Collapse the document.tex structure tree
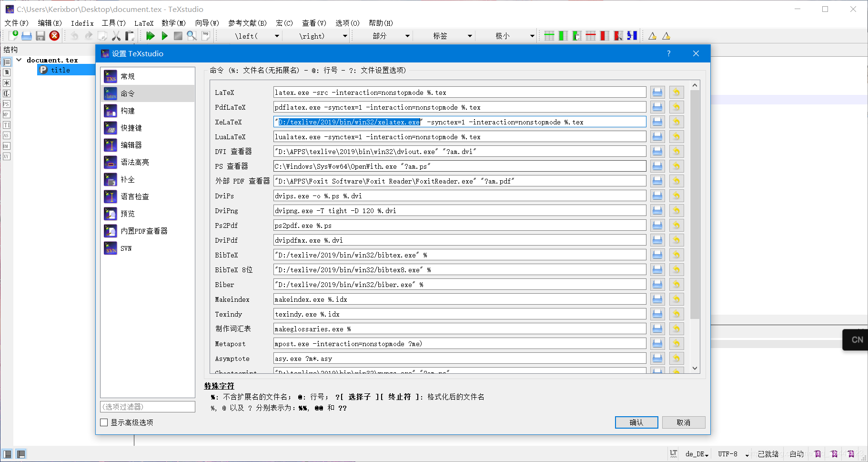868x462 pixels. [x=19, y=60]
